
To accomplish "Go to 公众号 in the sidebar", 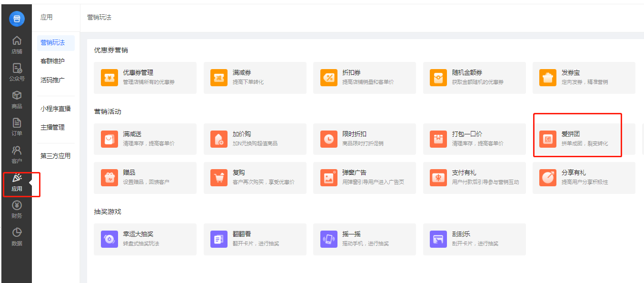I will pyautogui.click(x=17, y=72).
